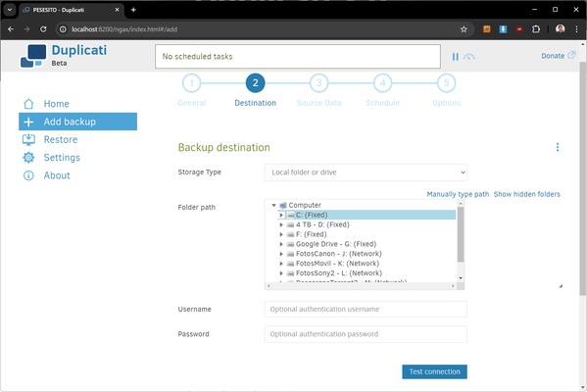Expand the 4 TB - D: (Fixed) drive
Viewport: 587px width, 392px height.
(x=281, y=224)
